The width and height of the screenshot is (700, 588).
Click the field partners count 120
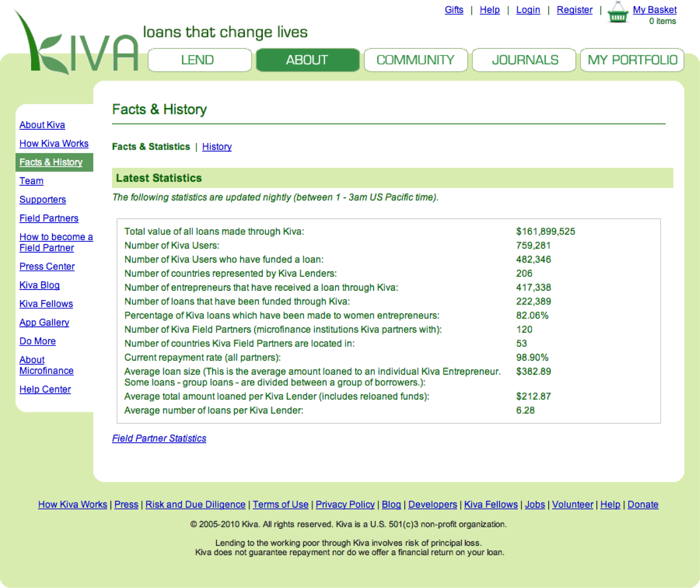click(524, 329)
